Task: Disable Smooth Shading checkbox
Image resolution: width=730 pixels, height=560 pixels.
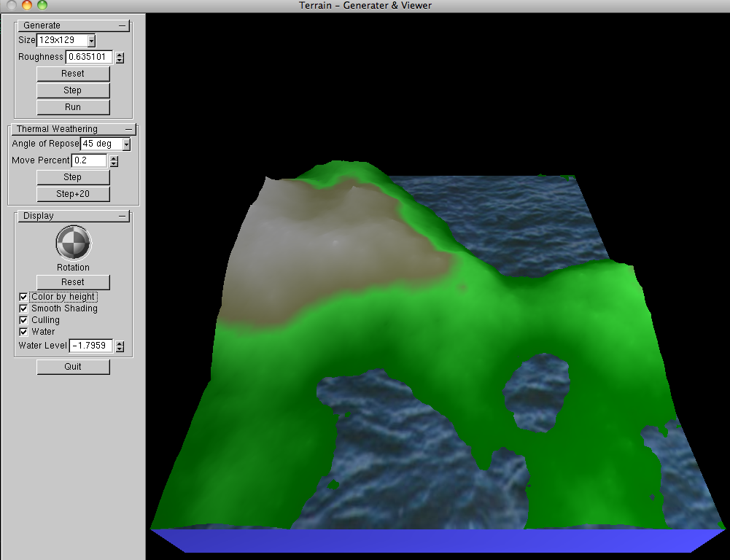Action: point(23,309)
